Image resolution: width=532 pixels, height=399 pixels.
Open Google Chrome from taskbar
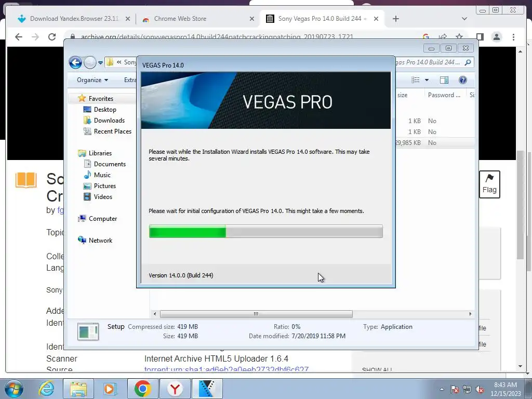[142, 389]
